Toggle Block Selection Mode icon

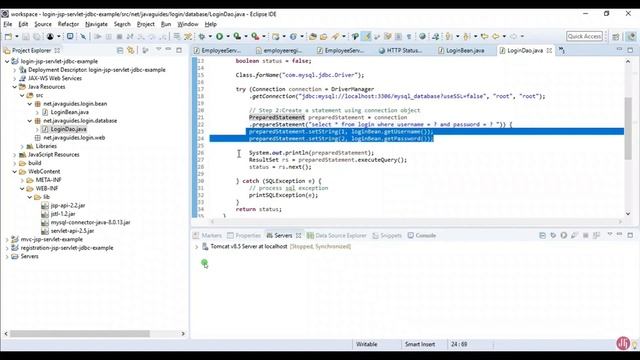tap(398, 36)
